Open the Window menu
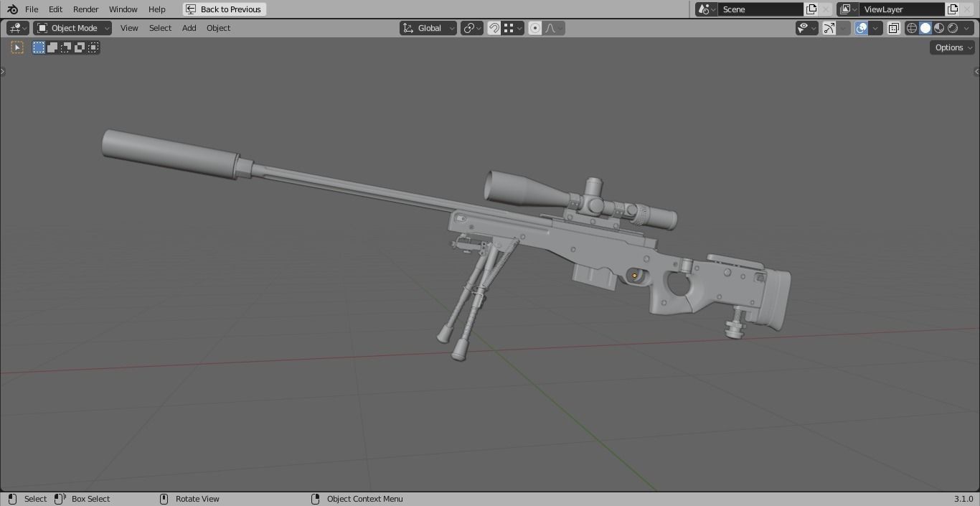Viewport: 980px width, 506px height. [x=123, y=9]
